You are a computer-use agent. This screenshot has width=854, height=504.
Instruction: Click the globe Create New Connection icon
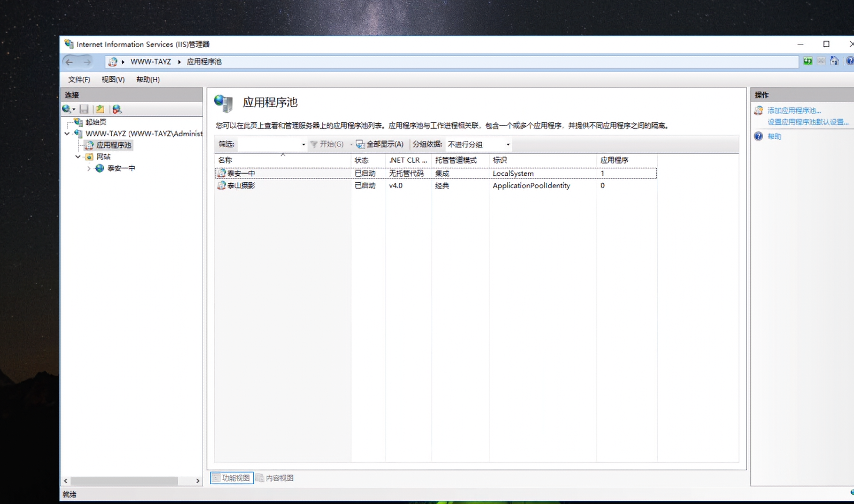[66, 109]
